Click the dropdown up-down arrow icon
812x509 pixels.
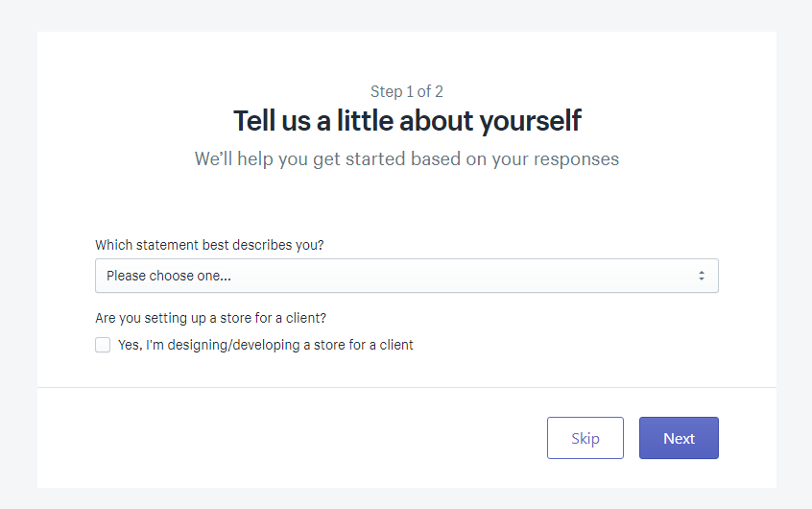point(702,276)
